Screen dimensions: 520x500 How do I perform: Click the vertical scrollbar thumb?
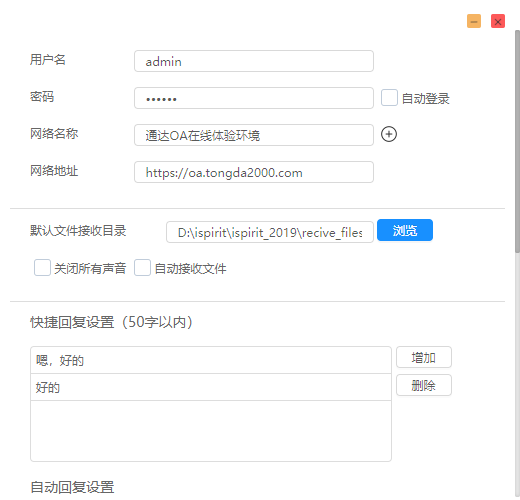click(x=517, y=142)
